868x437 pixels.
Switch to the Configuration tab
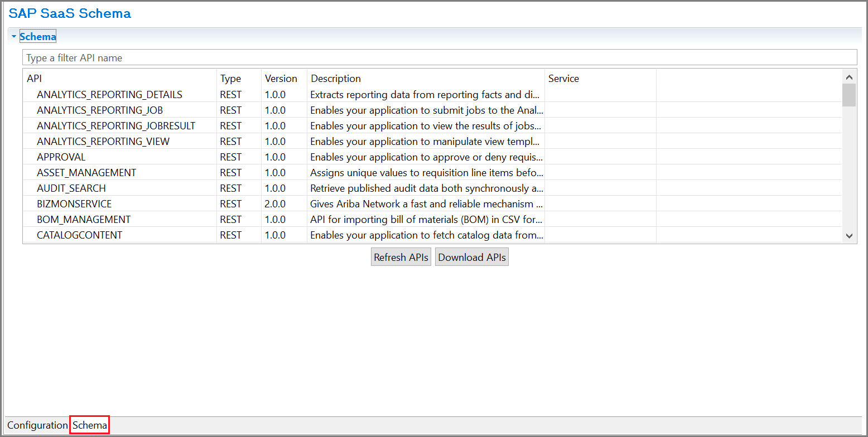point(37,425)
